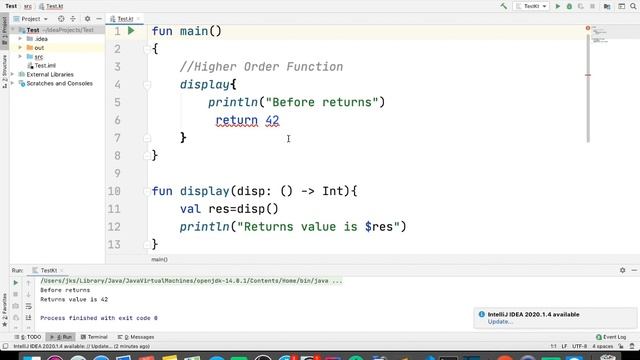Click the tool-window toggle icon in status bar corner
The height and width of the screenshot is (360, 640).
[5, 346]
